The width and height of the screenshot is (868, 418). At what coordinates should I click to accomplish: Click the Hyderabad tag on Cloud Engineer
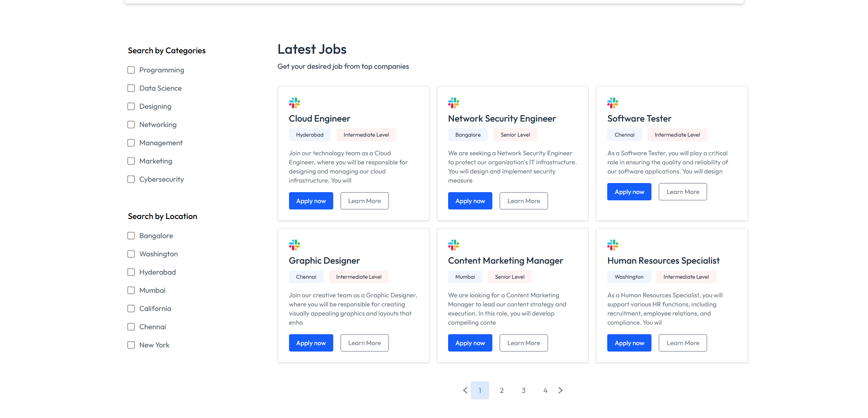[x=310, y=135]
